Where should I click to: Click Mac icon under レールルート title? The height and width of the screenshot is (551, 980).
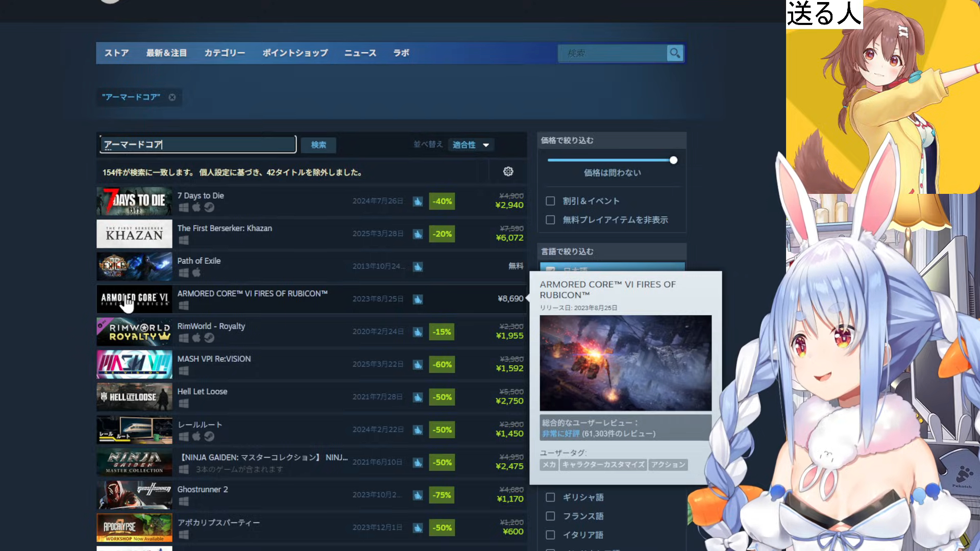coord(197,436)
